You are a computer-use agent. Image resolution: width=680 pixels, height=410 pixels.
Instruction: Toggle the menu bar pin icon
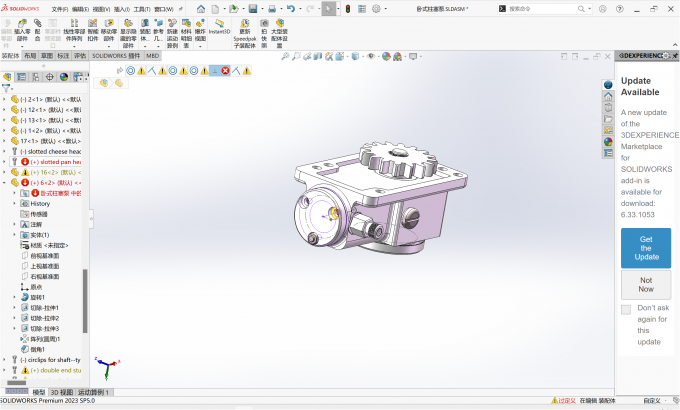click(x=180, y=9)
